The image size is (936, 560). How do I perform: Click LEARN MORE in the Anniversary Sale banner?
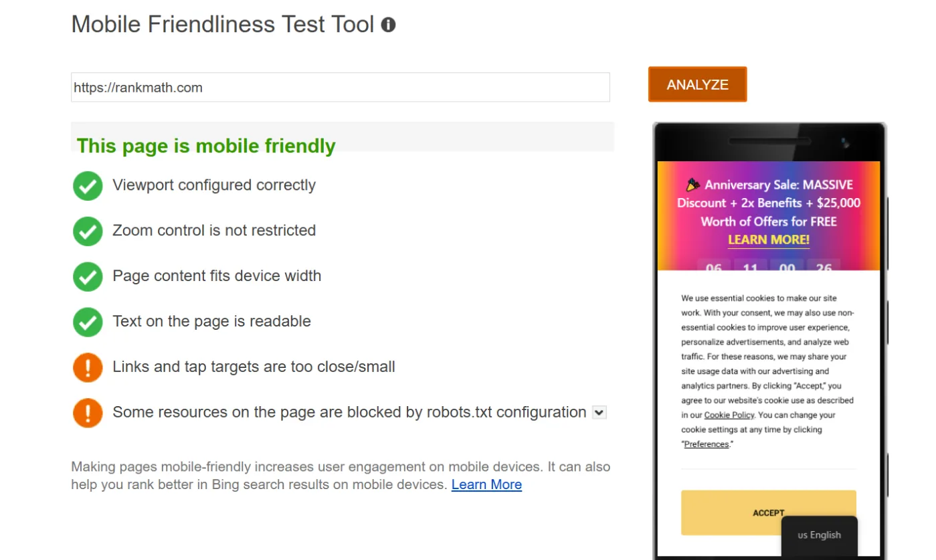[x=768, y=240]
